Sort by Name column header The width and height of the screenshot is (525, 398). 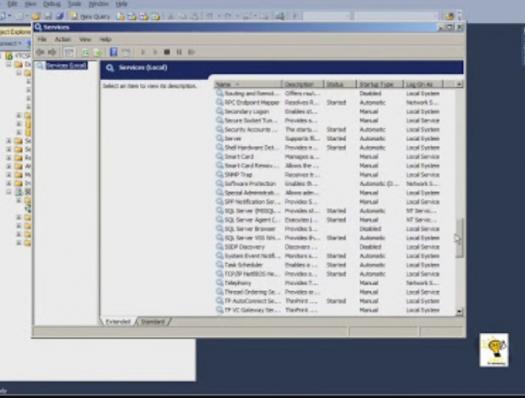point(247,84)
